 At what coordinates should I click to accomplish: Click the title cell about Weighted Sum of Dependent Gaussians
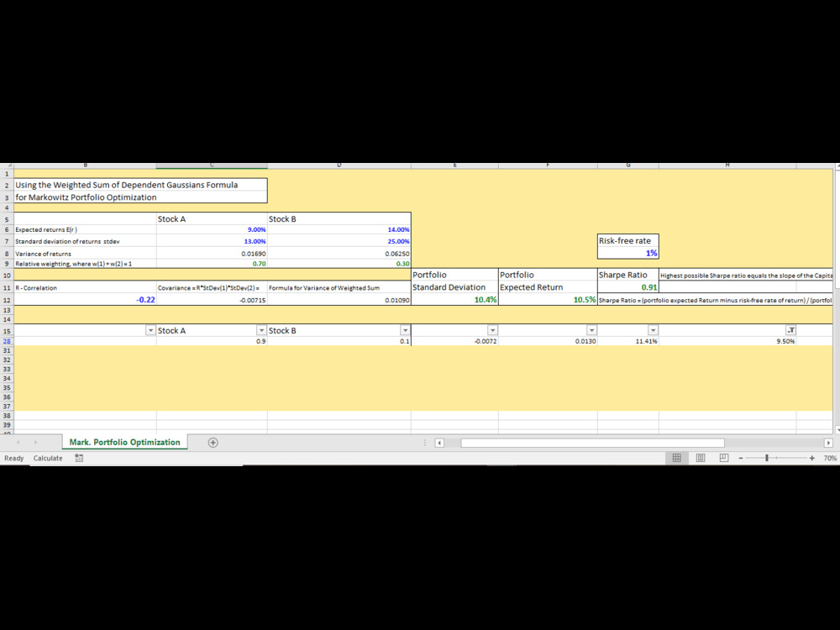140,185
